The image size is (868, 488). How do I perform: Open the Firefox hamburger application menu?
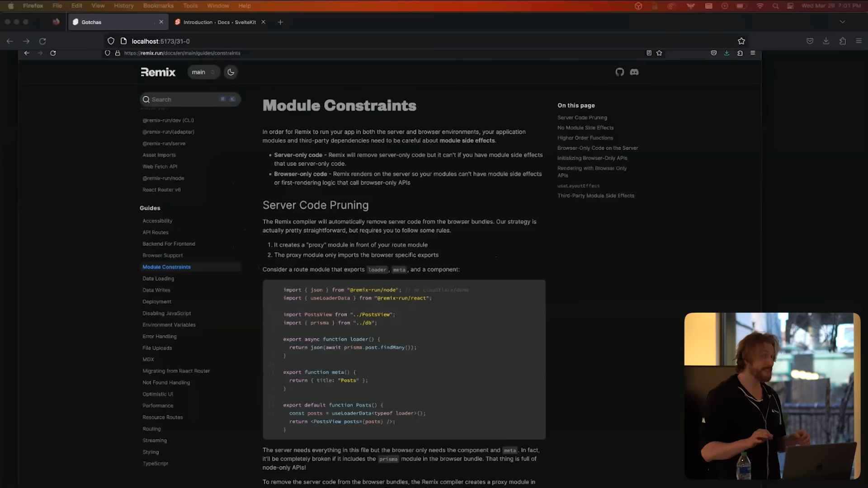(859, 41)
